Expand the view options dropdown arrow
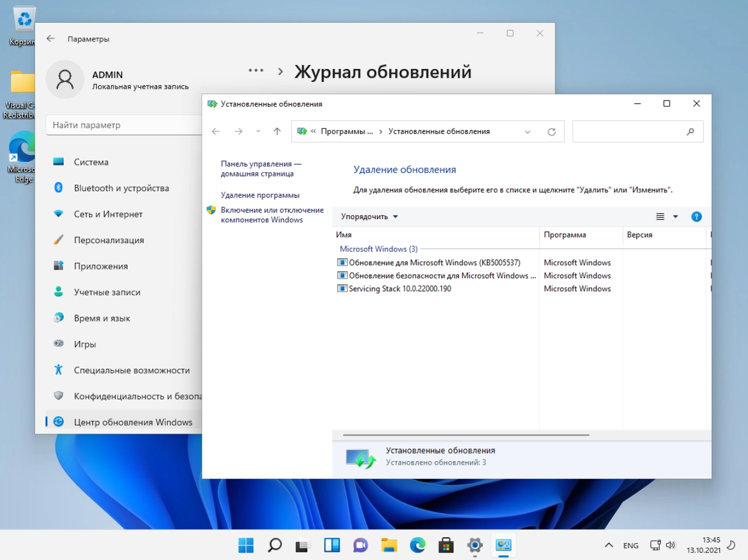Screen dimensions: 748x560 (676, 216)
